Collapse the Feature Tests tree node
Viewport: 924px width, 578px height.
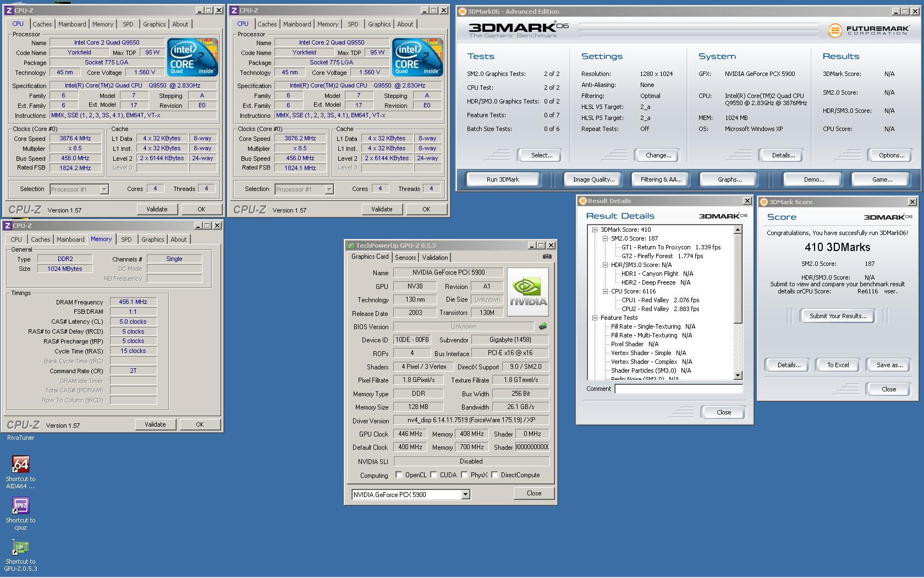[595, 318]
